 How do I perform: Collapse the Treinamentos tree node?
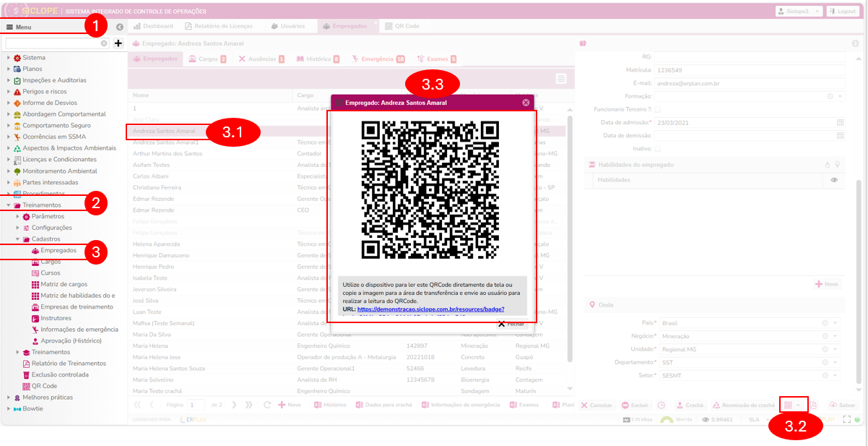[9, 205]
